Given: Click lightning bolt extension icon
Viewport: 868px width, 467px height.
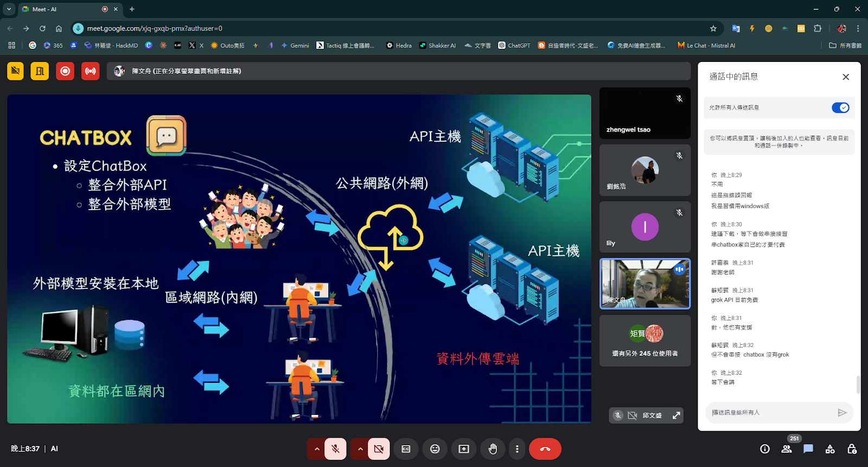Looking at the screenshot, I should pos(752,28).
